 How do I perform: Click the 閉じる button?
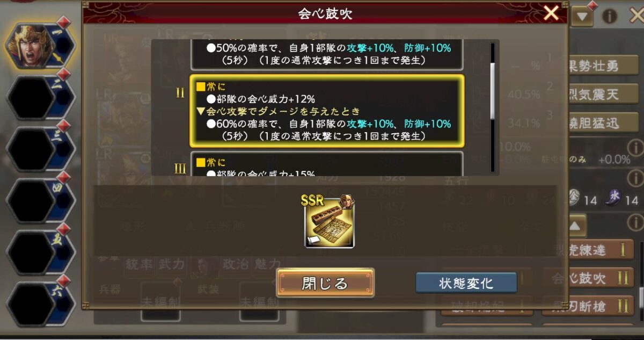[325, 283]
